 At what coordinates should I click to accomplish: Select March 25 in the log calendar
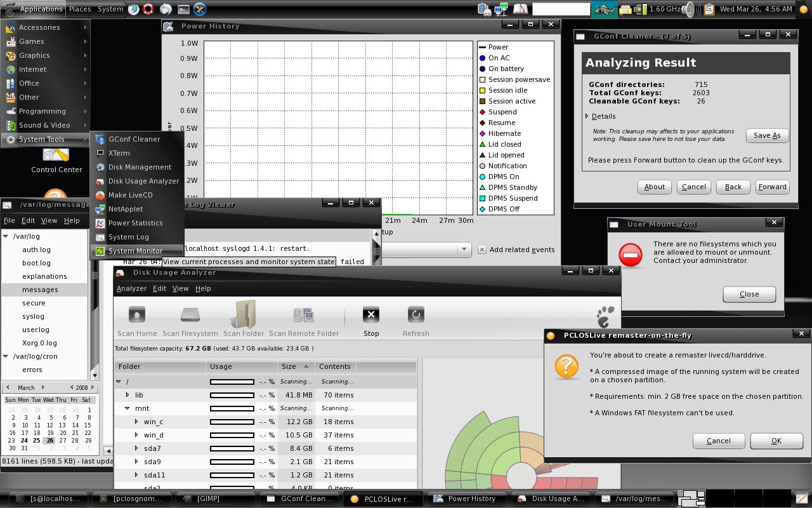pos(36,440)
